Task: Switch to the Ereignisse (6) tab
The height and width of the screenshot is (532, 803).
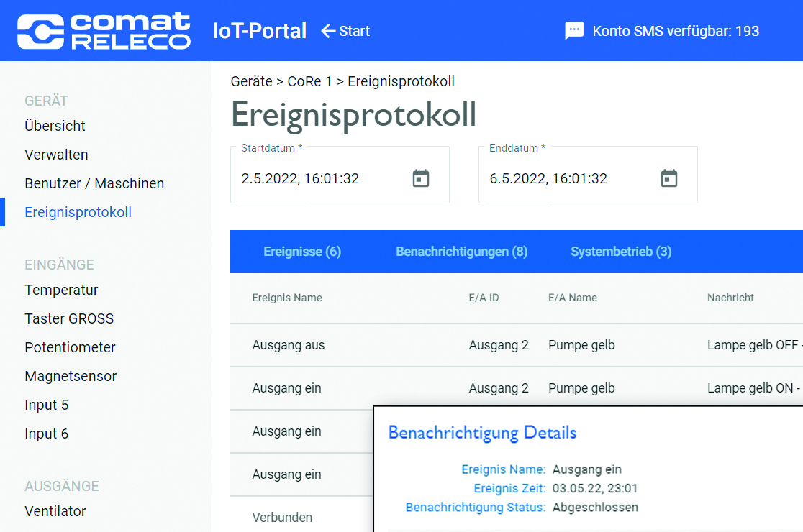Action: 302,252
